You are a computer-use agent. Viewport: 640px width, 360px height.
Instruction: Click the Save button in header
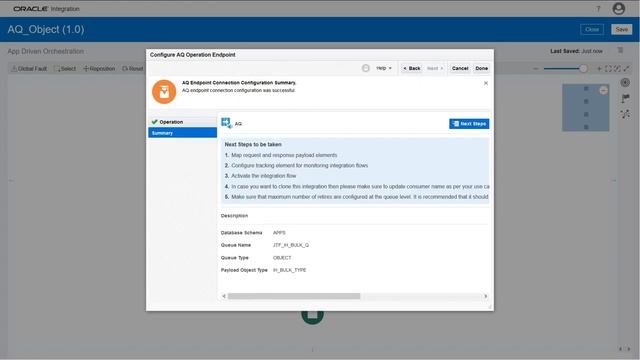[x=622, y=29]
